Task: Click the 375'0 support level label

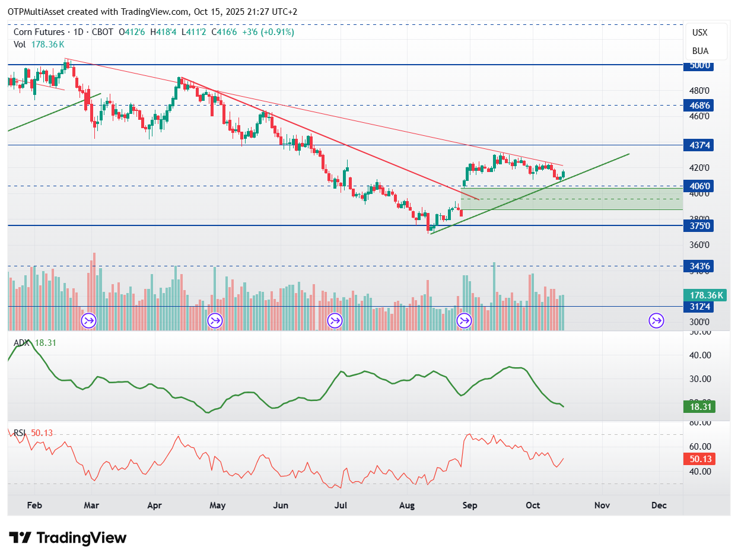Action: (x=700, y=226)
